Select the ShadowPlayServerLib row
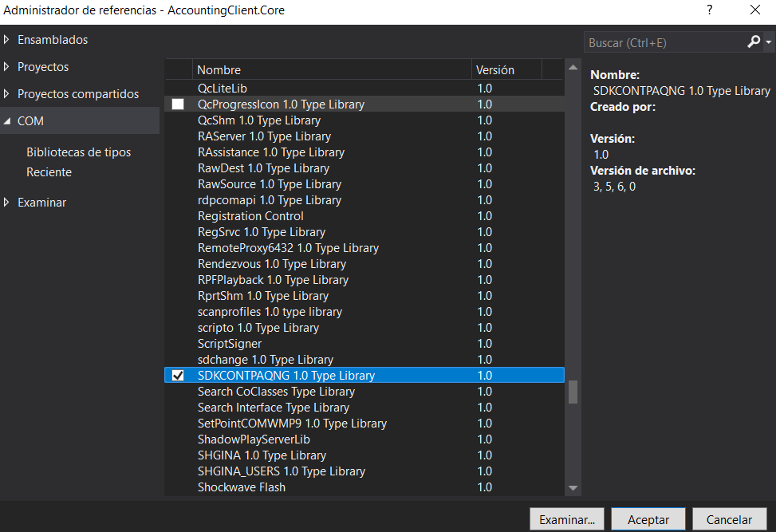This screenshot has width=776, height=532. coord(364,439)
